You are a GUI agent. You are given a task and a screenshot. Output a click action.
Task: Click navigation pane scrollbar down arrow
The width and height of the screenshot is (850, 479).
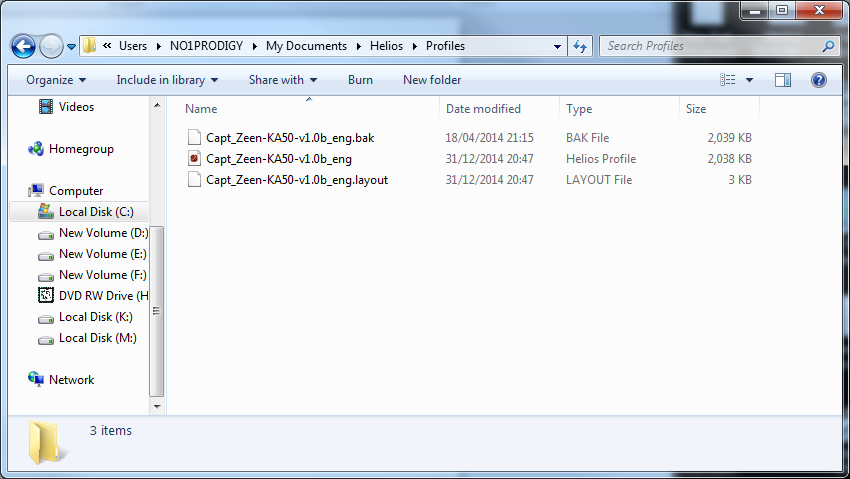157,407
